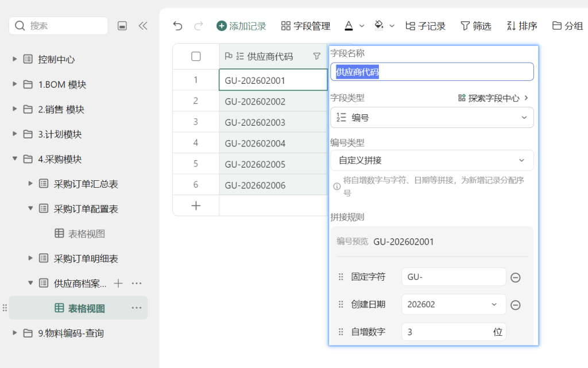The height and width of the screenshot is (368, 588).
Task: Select cell GU-202602001
Action: 273,80
